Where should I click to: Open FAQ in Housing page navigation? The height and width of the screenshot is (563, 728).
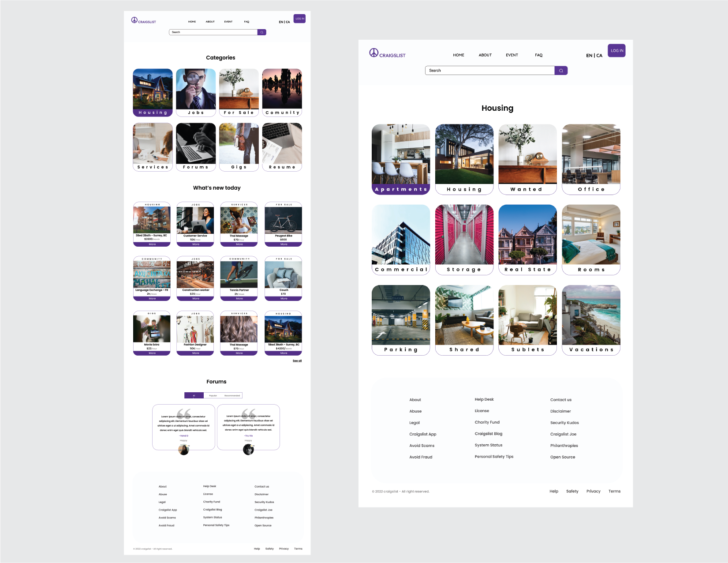pos(539,55)
